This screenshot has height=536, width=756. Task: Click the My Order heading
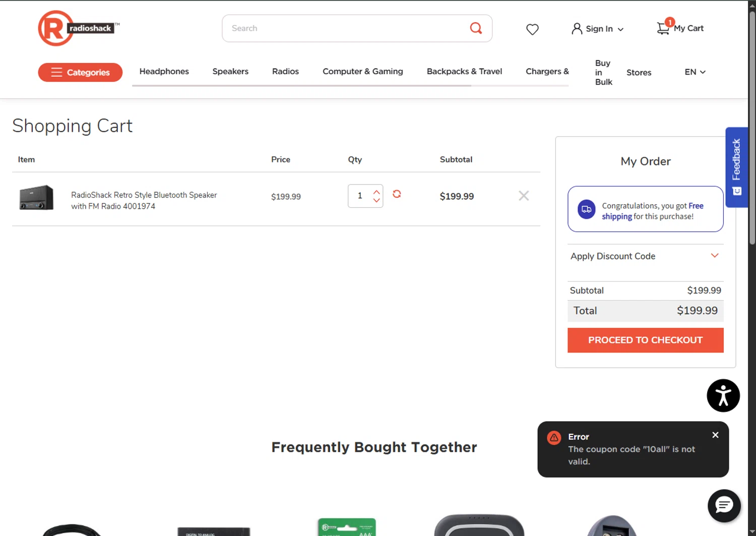click(646, 161)
